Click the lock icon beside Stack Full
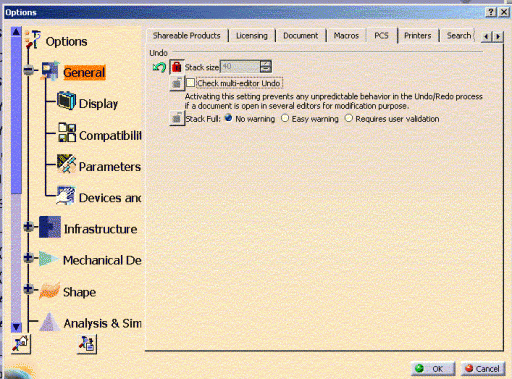This screenshot has height=379, width=512. tap(176, 118)
